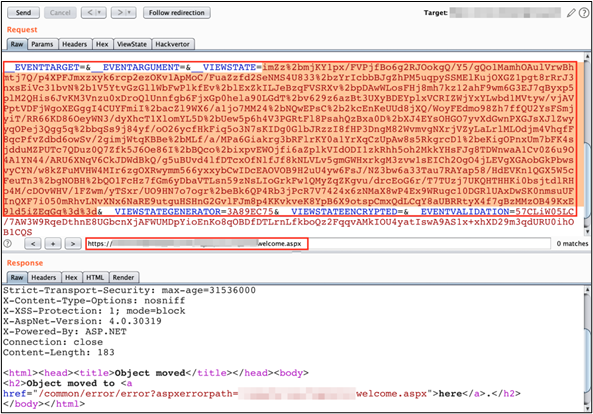Click the X-Powered-By: ASP.NET line
Screen dimensions: 593x414
coord(65,332)
